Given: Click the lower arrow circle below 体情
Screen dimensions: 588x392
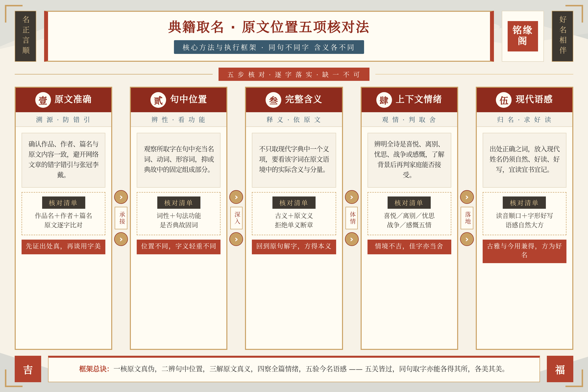Looking at the screenshot, I should 352,239.
